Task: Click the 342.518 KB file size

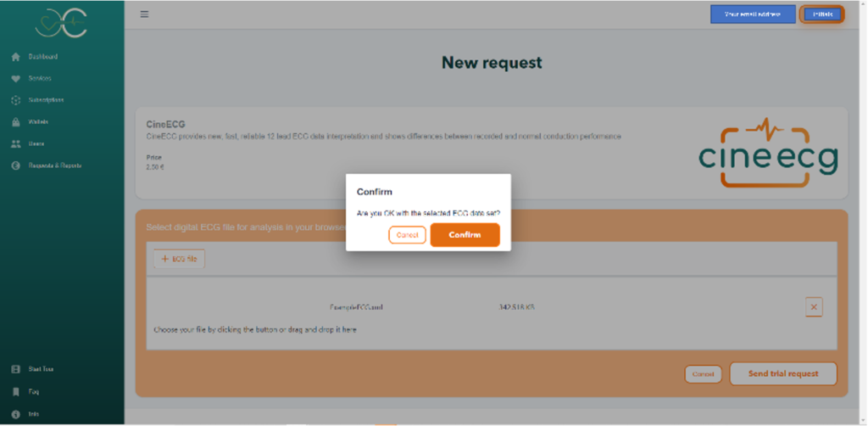Action: 516,307
